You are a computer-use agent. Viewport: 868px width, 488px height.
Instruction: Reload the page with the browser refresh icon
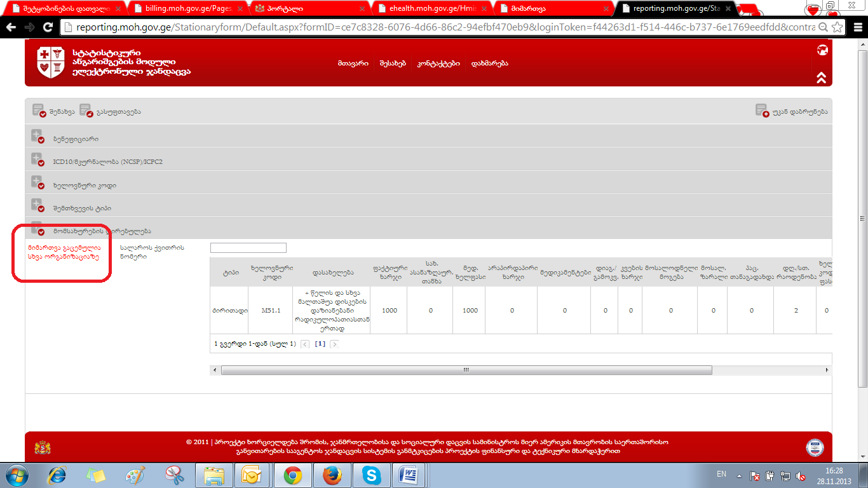point(48,28)
